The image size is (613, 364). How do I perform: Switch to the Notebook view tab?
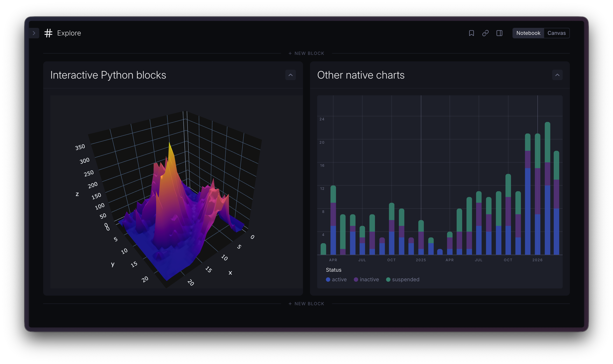(x=528, y=33)
